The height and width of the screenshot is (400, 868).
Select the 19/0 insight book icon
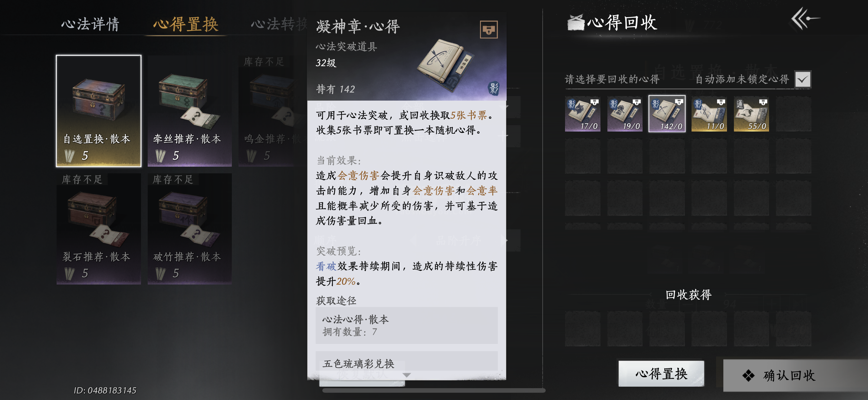[x=625, y=114]
